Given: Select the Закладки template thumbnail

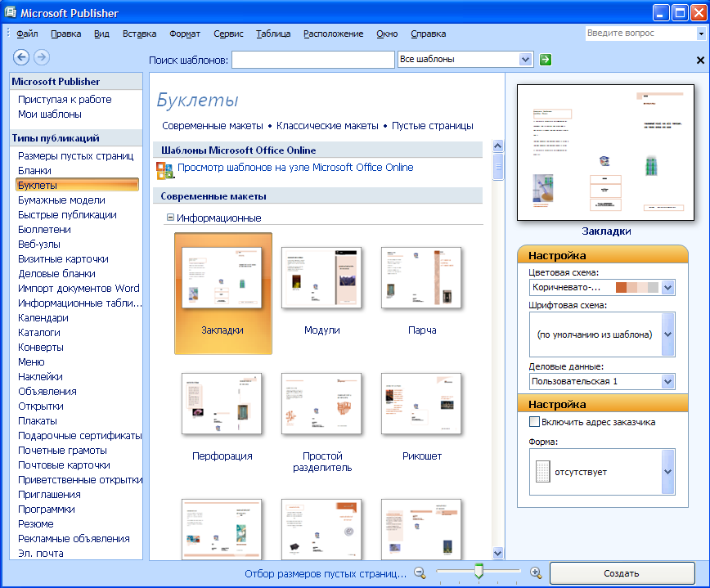Looking at the screenshot, I should pyautogui.click(x=222, y=277).
